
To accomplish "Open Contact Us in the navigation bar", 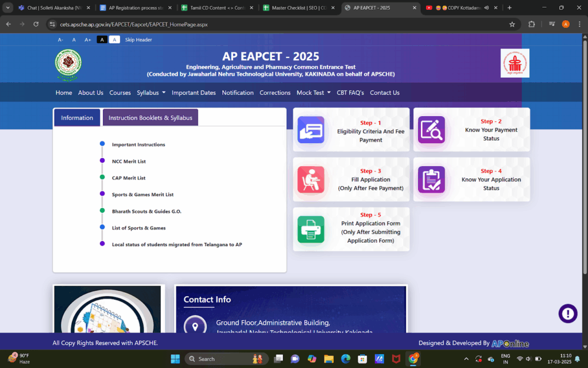I will (x=385, y=93).
